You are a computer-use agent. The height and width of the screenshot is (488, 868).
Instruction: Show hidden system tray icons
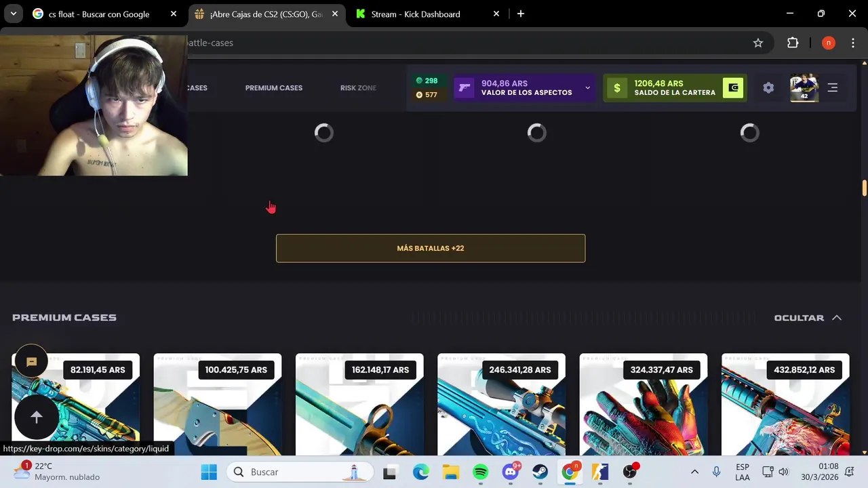pos(694,472)
